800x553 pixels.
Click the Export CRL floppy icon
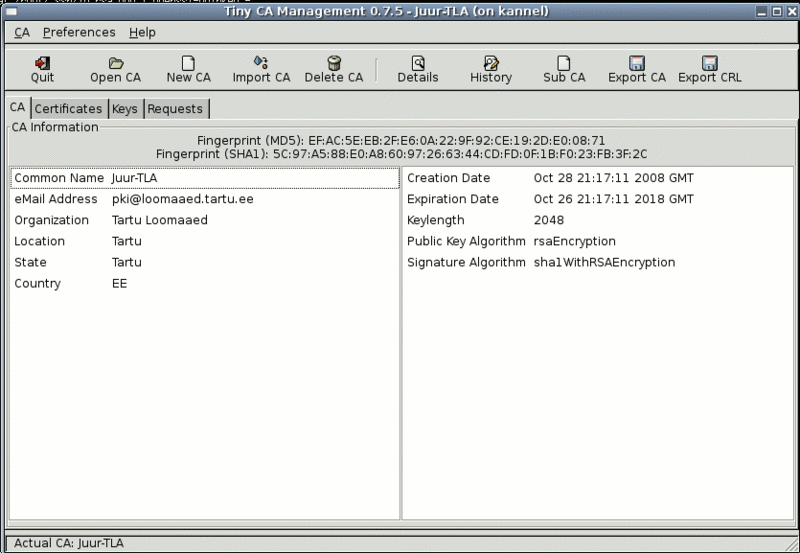(x=710, y=63)
